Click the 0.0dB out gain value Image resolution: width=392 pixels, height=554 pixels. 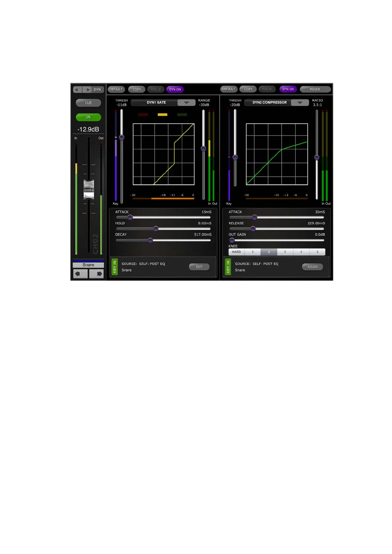tap(320, 235)
